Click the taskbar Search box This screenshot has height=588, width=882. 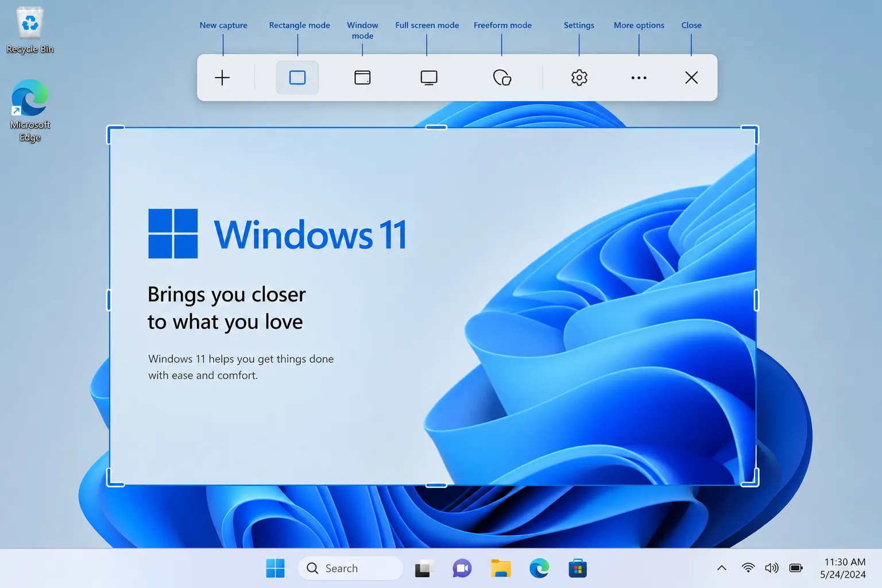(350, 568)
